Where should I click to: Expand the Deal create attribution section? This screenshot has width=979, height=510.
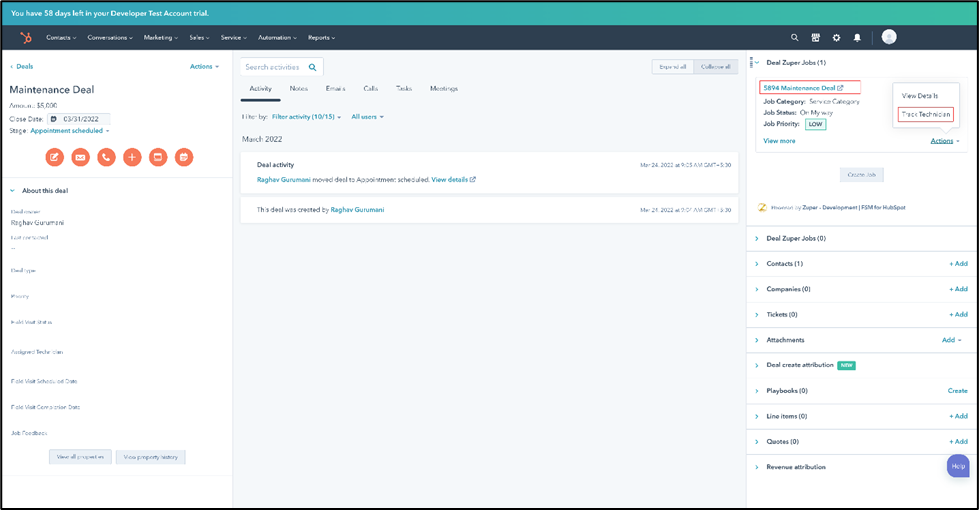(x=757, y=365)
